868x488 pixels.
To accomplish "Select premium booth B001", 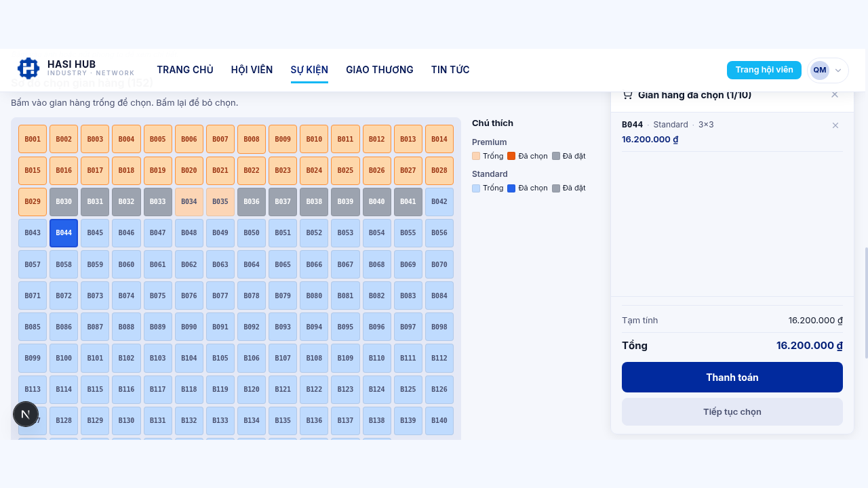I will point(33,140).
